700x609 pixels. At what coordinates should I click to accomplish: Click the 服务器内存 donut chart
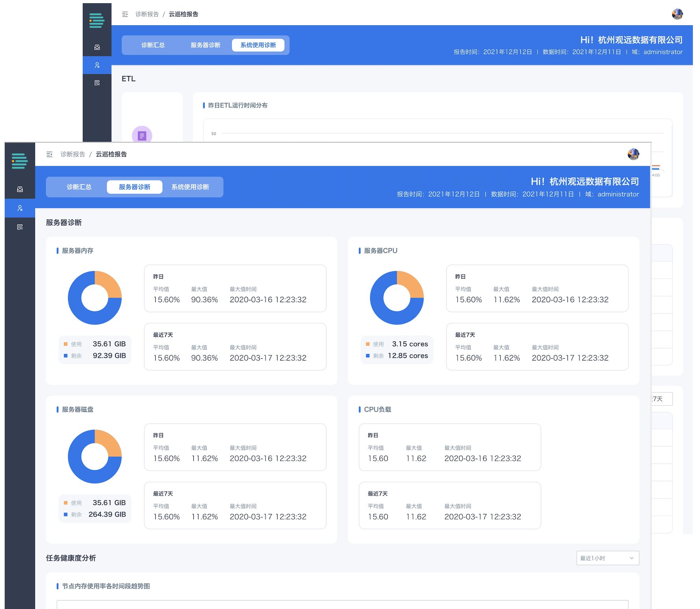pos(95,298)
